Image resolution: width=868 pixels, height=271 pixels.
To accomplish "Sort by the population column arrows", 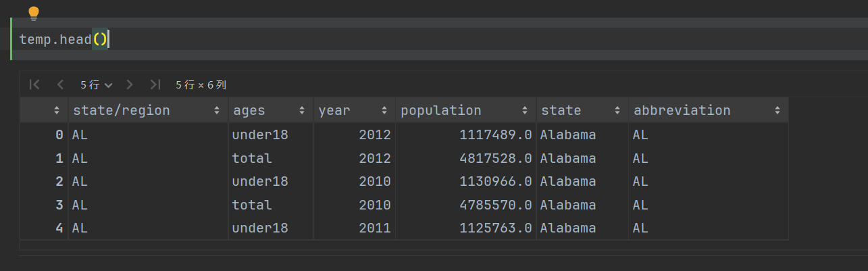I will coord(525,110).
